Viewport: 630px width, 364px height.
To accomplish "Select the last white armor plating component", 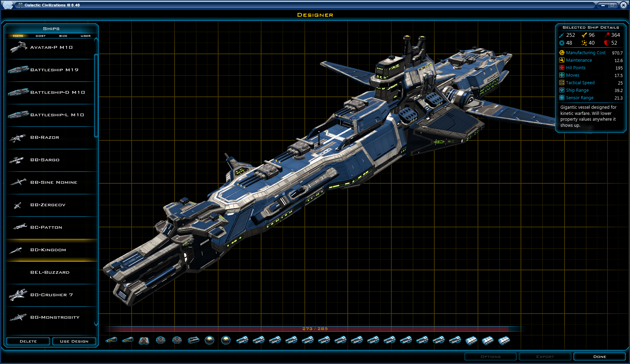I will click(x=504, y=340).
